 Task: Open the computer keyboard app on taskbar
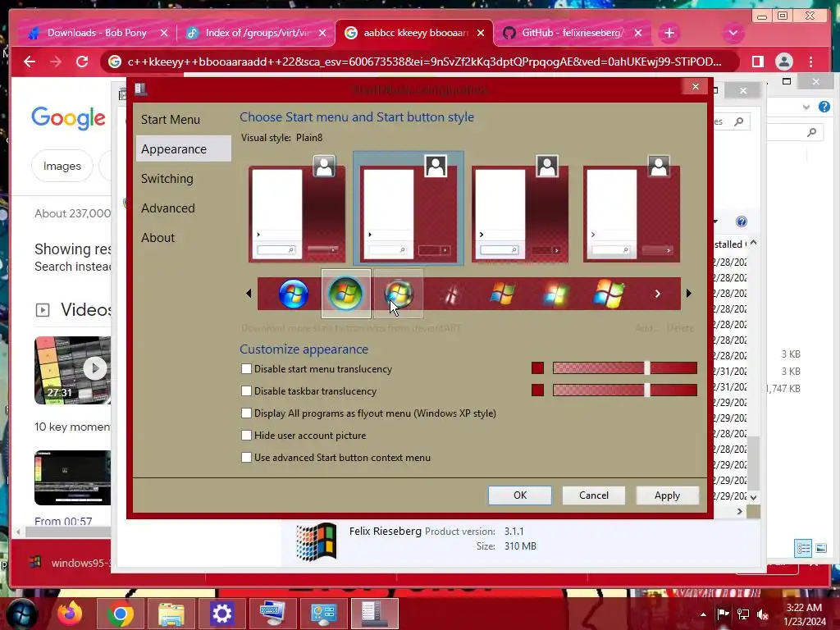pos(272,614)
